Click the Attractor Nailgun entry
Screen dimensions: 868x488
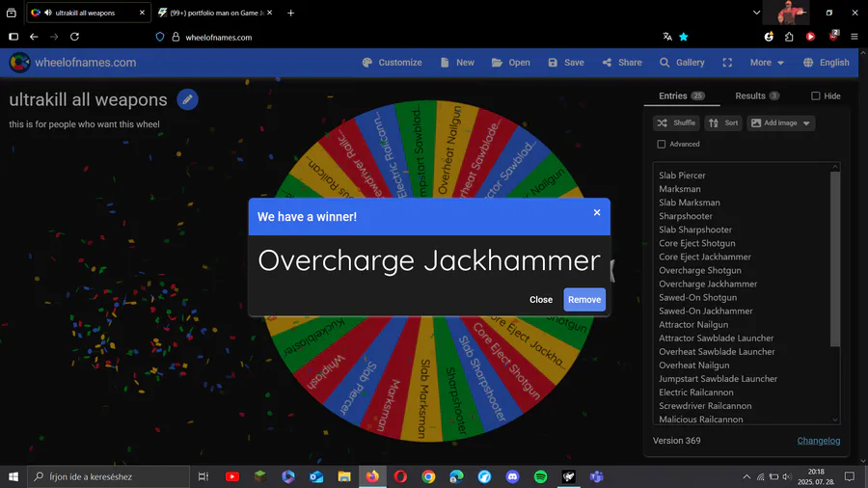(x=693, y=324)
